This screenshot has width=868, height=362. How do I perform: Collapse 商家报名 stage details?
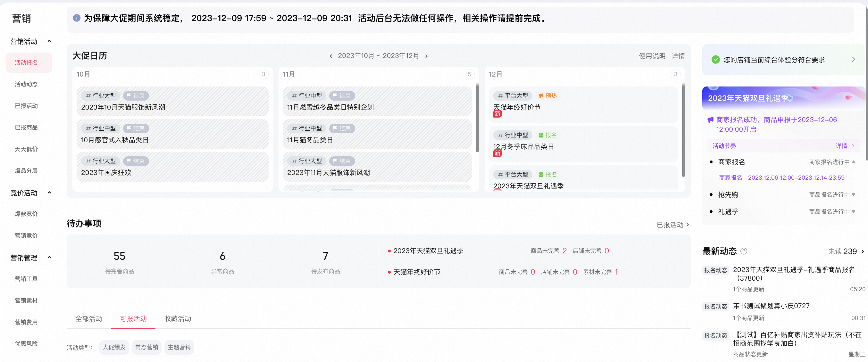[854, 162]
